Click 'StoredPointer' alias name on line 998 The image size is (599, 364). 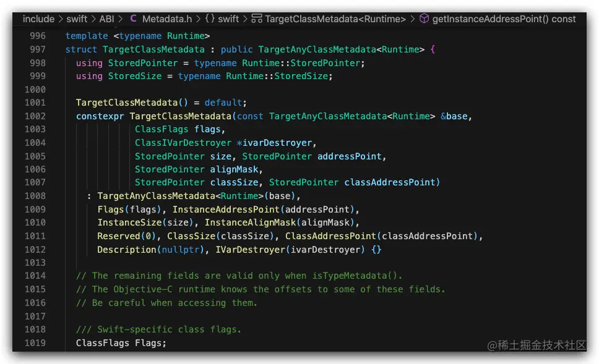coord(143,63)
